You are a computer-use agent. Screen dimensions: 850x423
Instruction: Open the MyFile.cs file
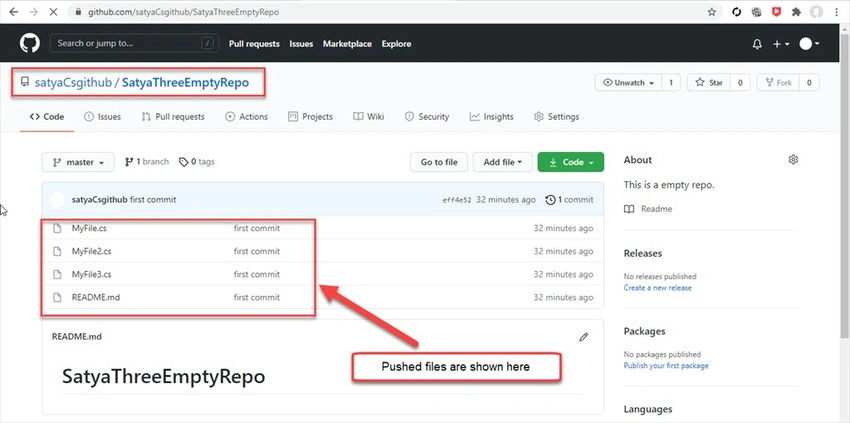tap(89, 228)
